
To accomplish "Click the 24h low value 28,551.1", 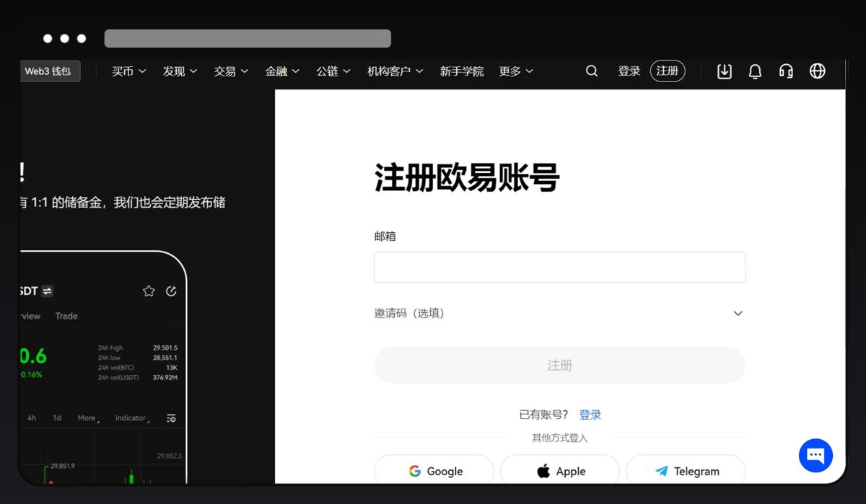I will (x=165, y=358).
